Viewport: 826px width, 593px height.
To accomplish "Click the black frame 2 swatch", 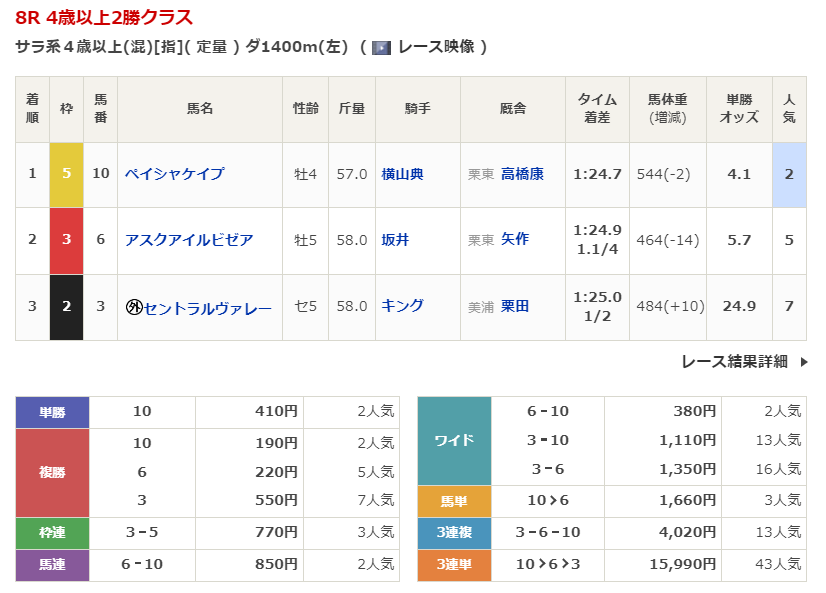I will pyautogui.click(x=66, y=307).
